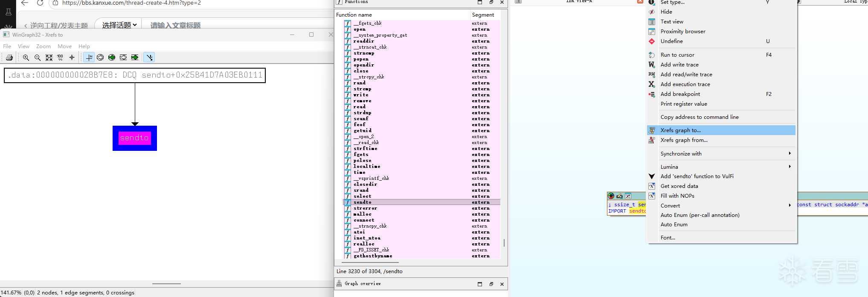Choose Text view in context menu
Image resolution: width=868 pixels, height=297 pixels.
[722, 22]
